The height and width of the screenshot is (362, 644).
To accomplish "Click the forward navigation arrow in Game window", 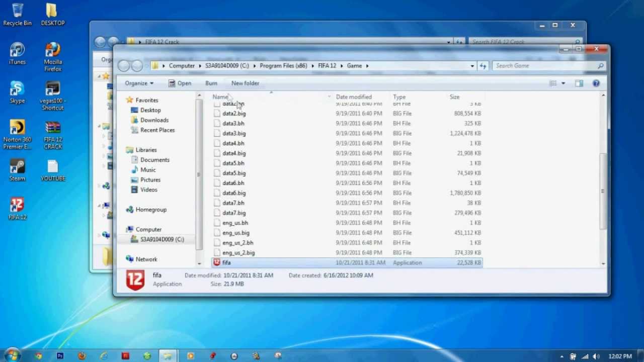I will [137, 65].
